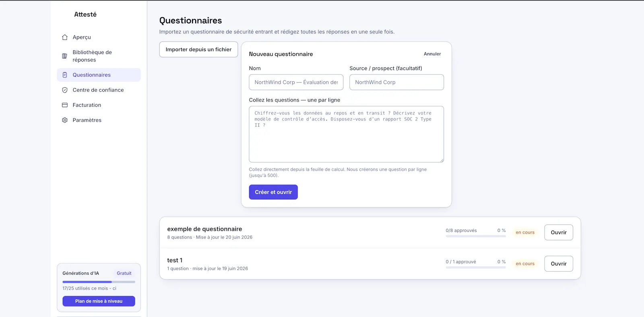Screen dimensions: 644x317
Task: Focus the Nom input field
Action: coord(296,82)
